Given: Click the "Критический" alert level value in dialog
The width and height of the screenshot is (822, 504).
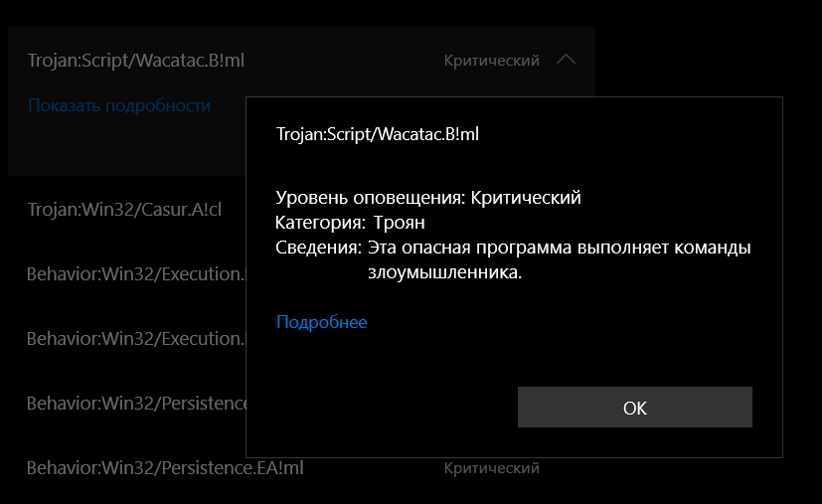Looking at the screenshot, I should point(526,197).
